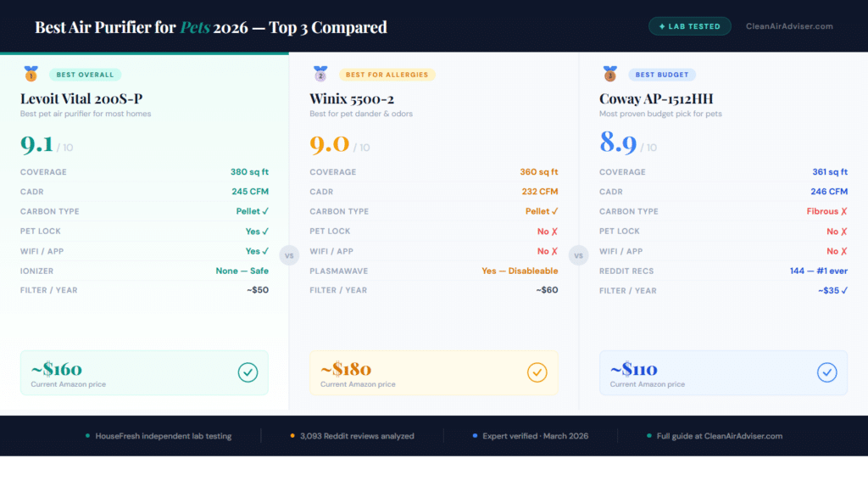The width and height of the screenshot is (868, 503).
Task: Click the Yes — Disableable PlasmaWave value
Action: [520, 271]
